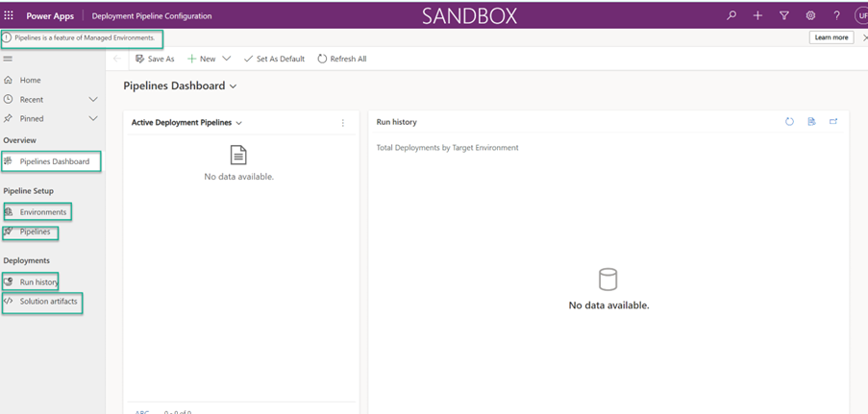Click Save As in the command bar
The width and height of the screenshot is (868, 414).
[x=155, y=59]
